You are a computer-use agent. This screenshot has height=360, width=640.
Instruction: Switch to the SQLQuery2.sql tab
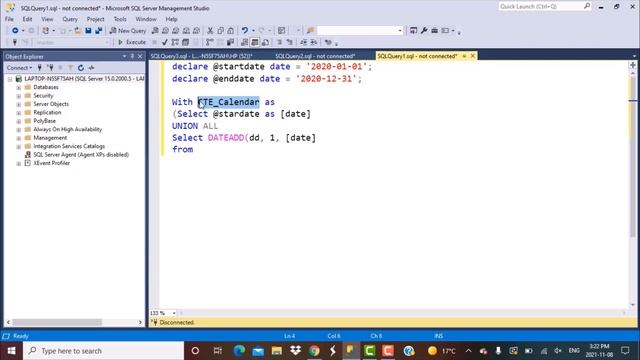(315, 56)
